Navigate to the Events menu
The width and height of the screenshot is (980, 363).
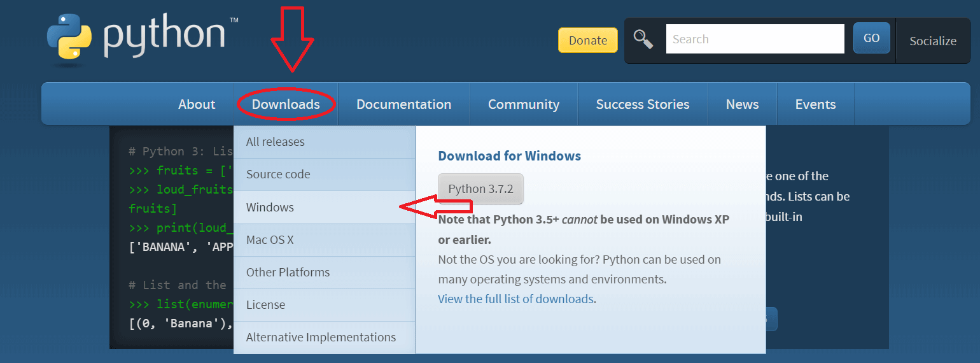tap(815, 104)
